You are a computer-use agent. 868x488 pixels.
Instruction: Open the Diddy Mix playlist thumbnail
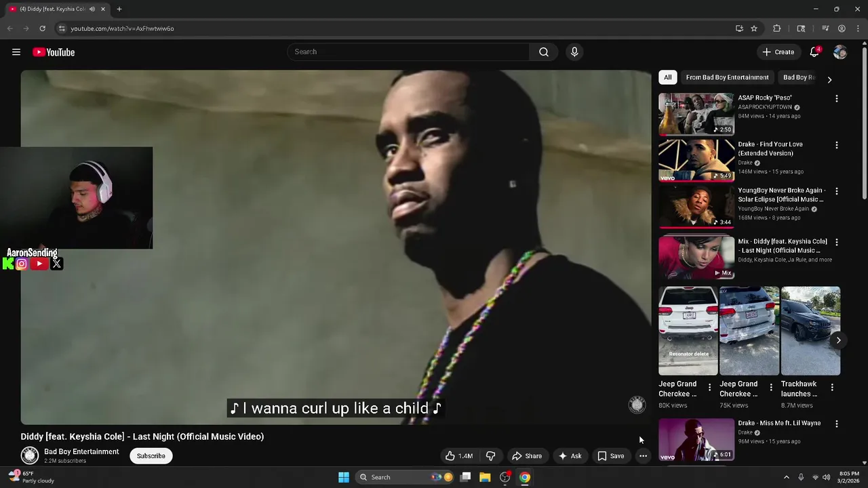click(696, 258)
